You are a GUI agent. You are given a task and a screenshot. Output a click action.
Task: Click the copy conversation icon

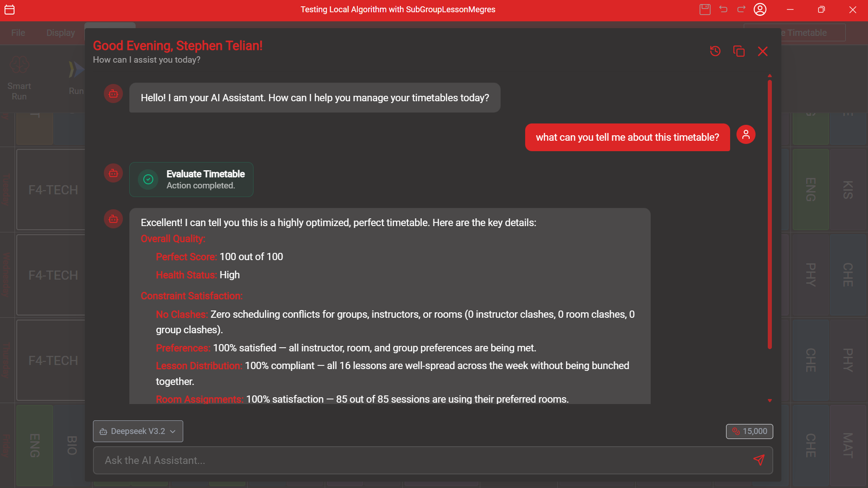739,51
